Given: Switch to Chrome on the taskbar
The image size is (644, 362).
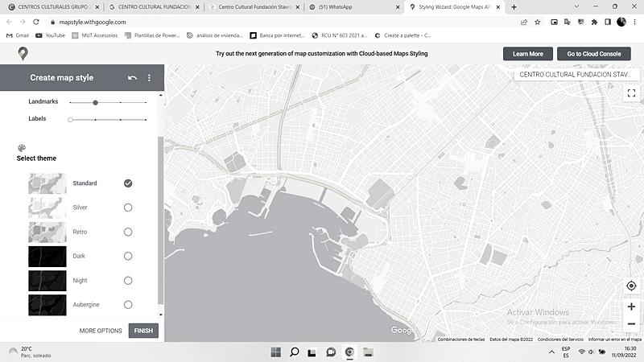Looking at the screenshot, I should pos(349,352).
